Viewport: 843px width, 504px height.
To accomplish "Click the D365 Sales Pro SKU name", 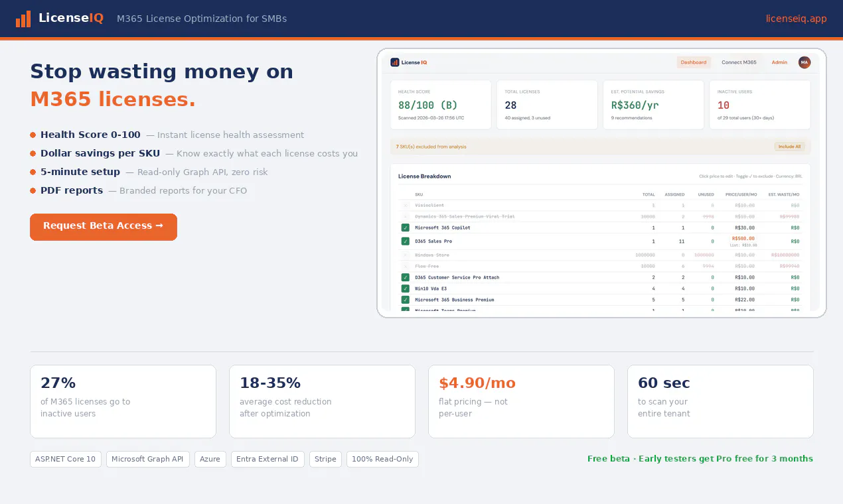I will [x=433, y=241].
